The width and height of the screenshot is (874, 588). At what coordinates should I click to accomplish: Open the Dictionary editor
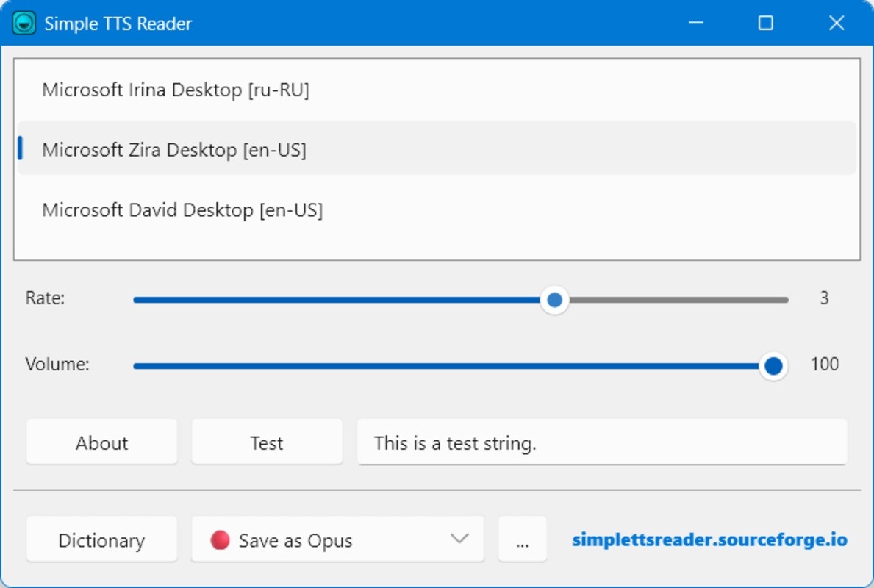pyautogui.click(x=101, y=540)
